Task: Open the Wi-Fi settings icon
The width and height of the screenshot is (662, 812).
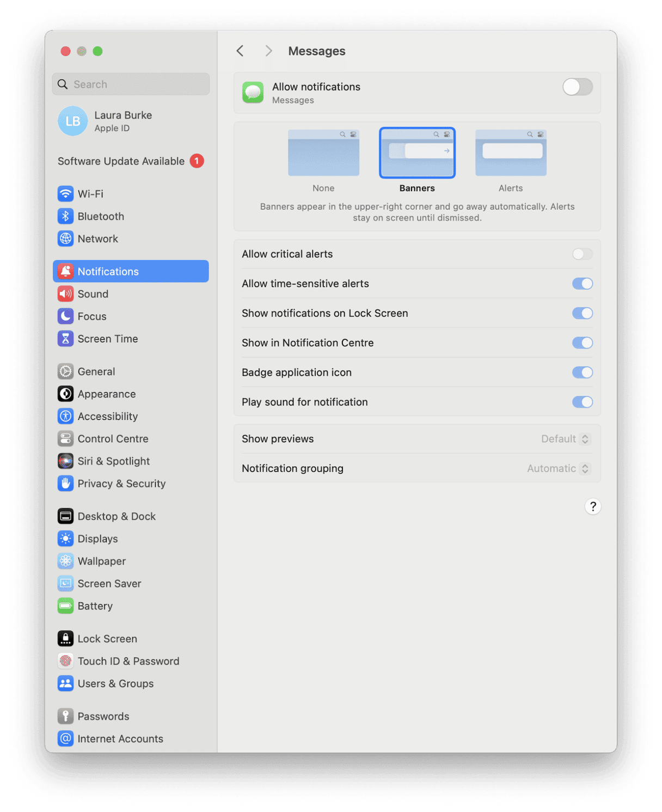Action: (65, 193)
